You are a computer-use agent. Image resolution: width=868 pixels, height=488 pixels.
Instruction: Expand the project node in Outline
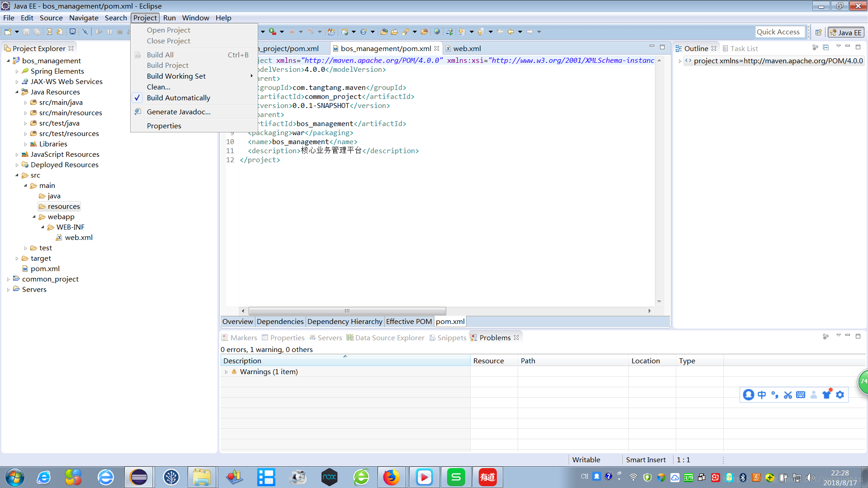click(x=679, y=61)
